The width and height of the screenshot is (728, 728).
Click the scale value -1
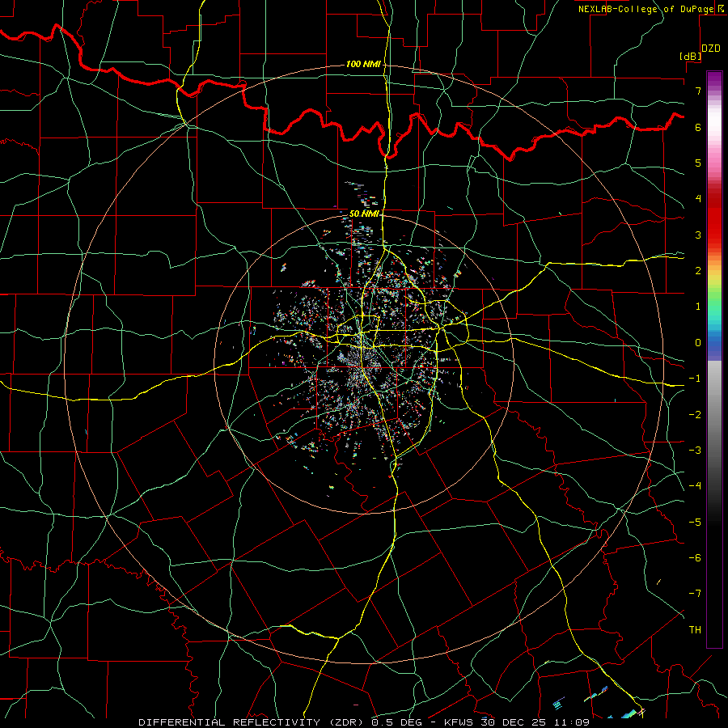tap(695, 379)
